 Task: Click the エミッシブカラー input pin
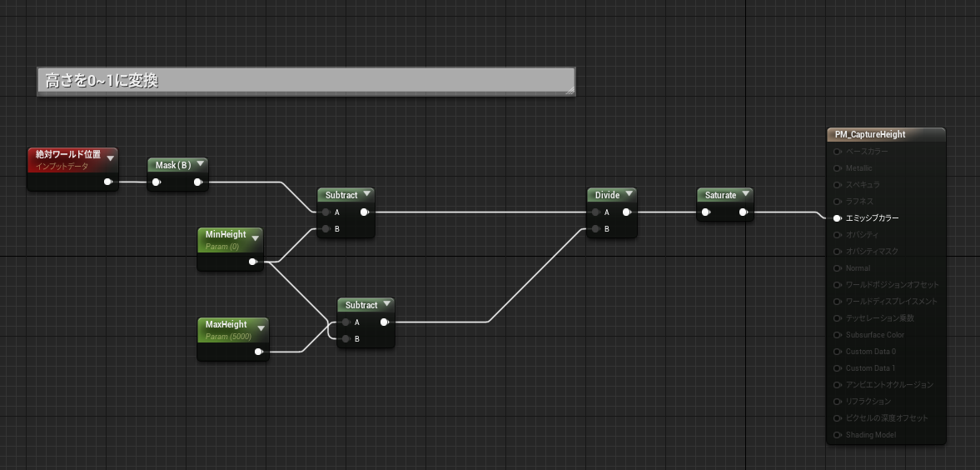tap(838, 218)
